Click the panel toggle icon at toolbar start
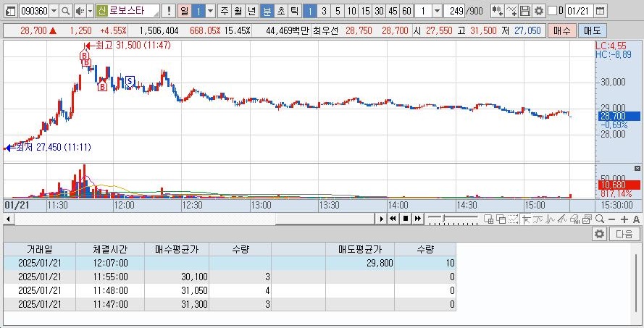 11,11
